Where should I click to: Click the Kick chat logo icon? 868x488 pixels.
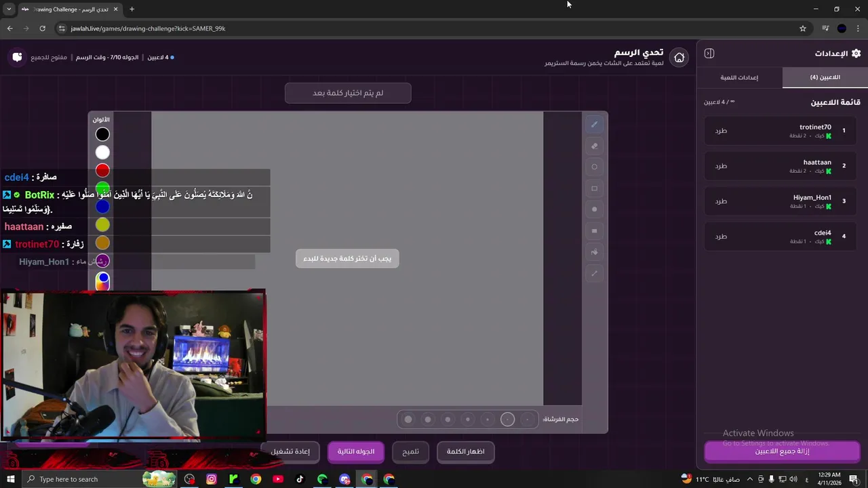pos(17,57)
